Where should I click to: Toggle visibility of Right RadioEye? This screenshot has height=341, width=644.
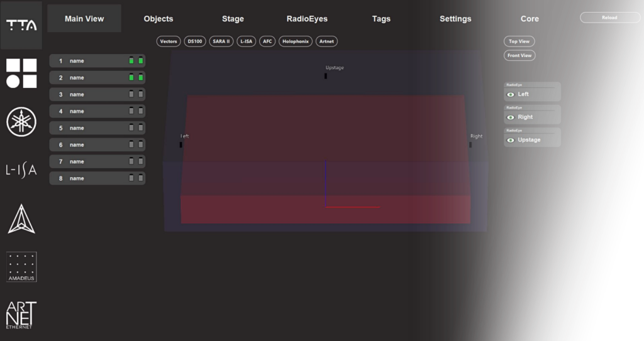coord(511,117)
